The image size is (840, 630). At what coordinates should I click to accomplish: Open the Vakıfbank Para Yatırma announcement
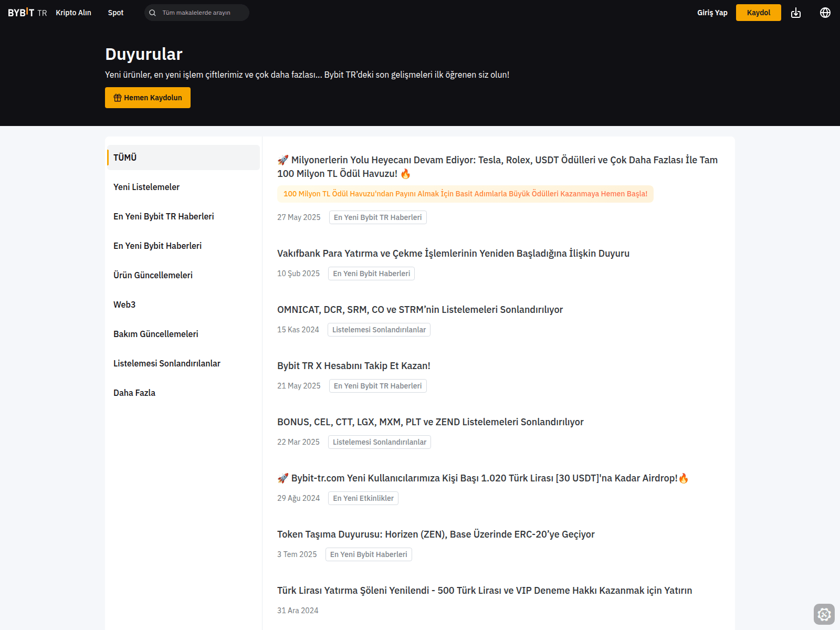click(453, 253)
